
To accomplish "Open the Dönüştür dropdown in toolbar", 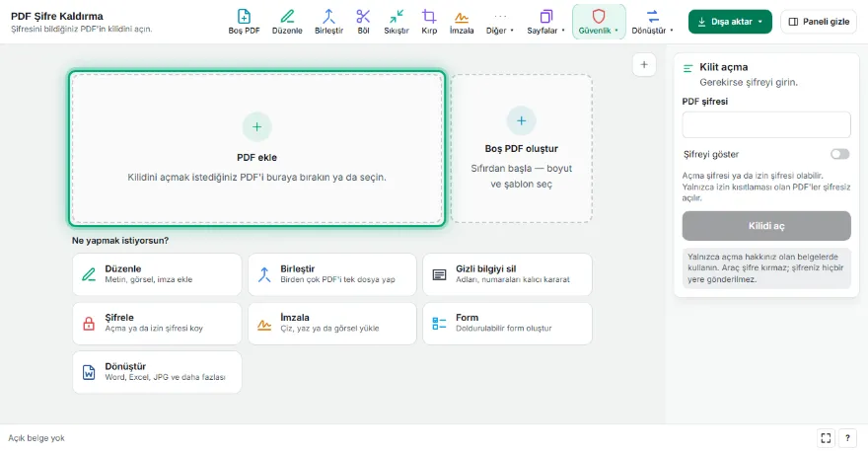I will coord(652,22).
